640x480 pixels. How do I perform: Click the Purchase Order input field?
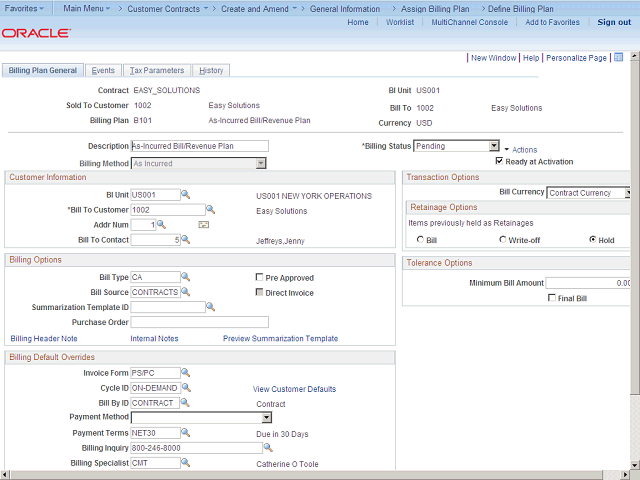pyautogui.click(x=200, y=322)
